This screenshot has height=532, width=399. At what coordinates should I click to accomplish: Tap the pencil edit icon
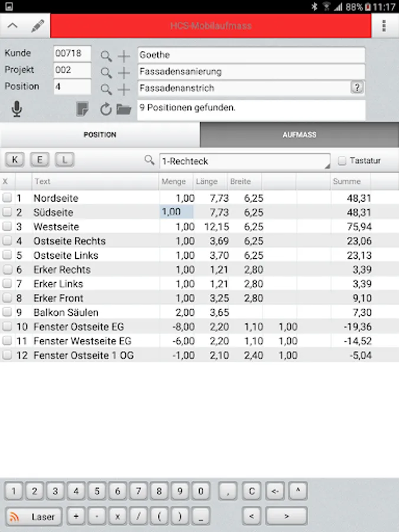tap(38, 26)
